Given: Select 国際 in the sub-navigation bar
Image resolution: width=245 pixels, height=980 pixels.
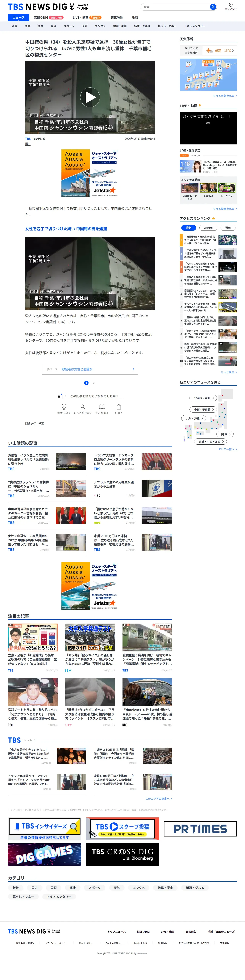Looking at the screenshot, I should click(40, 26).
